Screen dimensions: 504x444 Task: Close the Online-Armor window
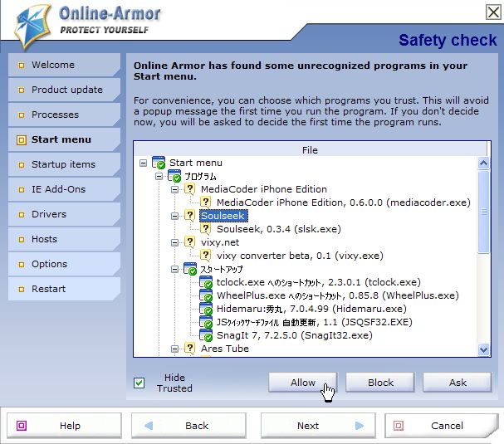click(493, 12)
